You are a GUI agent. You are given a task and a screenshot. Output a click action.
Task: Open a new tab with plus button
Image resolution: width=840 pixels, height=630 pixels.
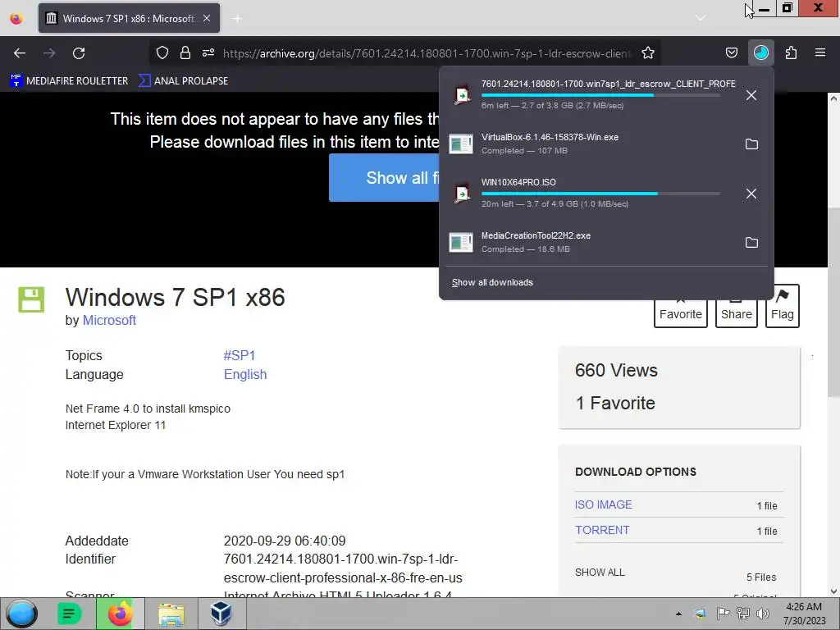(237, 19)
